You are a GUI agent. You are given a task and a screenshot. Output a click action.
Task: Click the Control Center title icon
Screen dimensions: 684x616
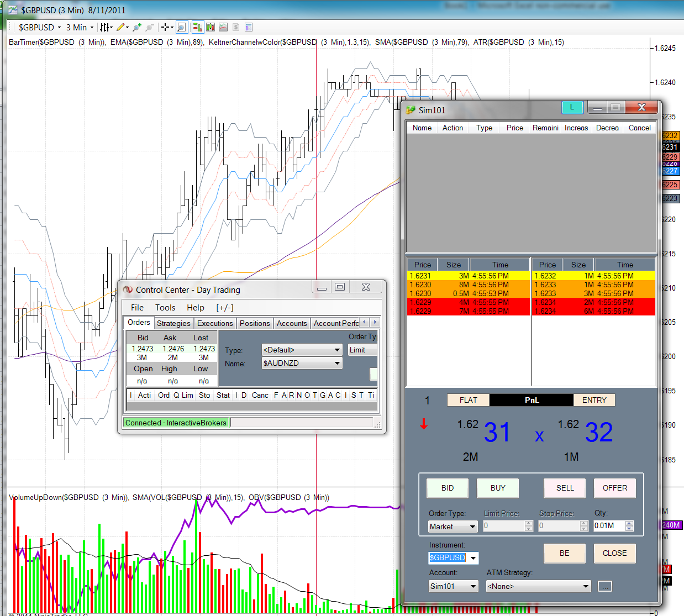click(128, 289)
